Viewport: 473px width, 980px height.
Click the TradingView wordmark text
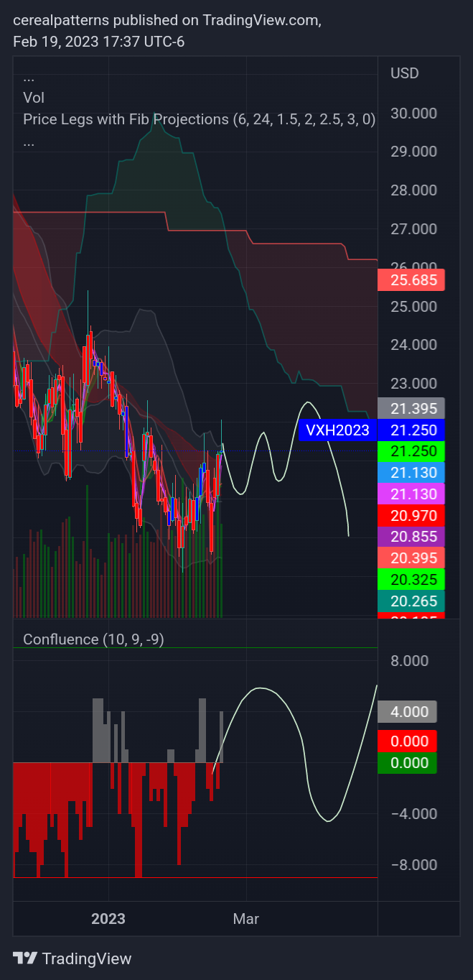click(87, 958)
